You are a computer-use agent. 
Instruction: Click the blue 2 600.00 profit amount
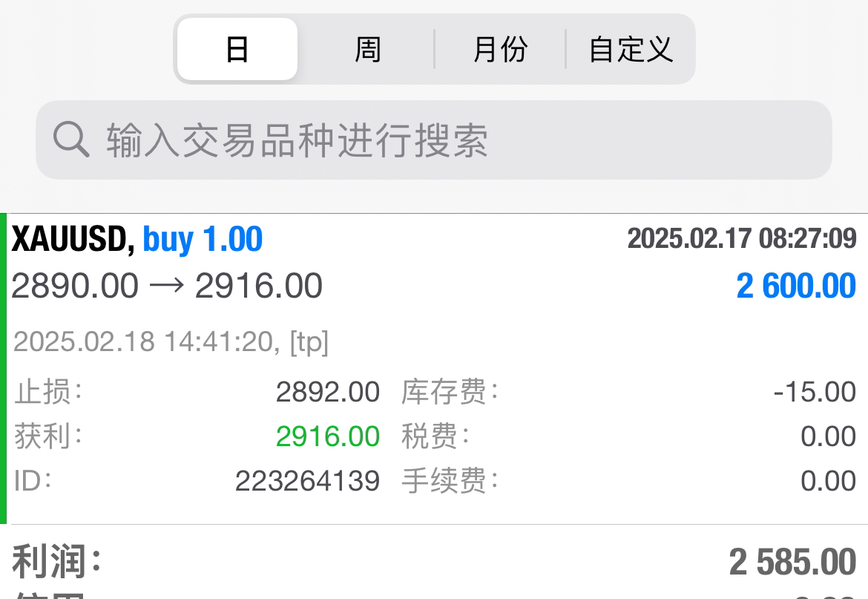pyautogui.click(x=796, y=286)
